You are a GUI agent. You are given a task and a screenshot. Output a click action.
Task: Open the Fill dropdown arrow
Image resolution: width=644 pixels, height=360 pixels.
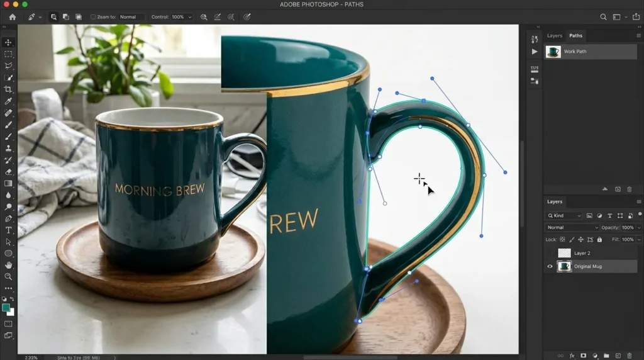[x=639, y=240]
